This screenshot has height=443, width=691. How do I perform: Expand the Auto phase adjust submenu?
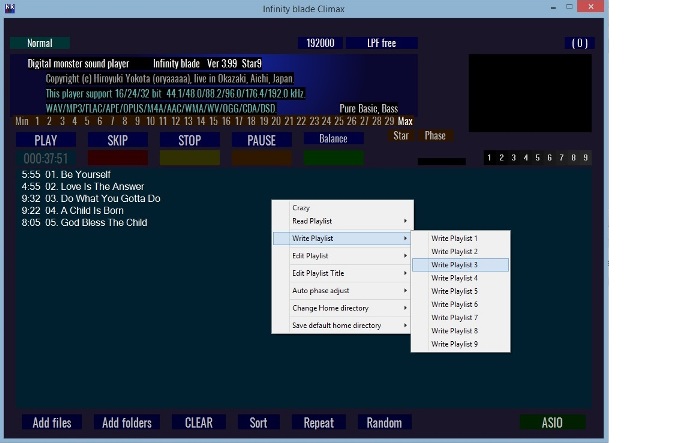click(342, 290)
